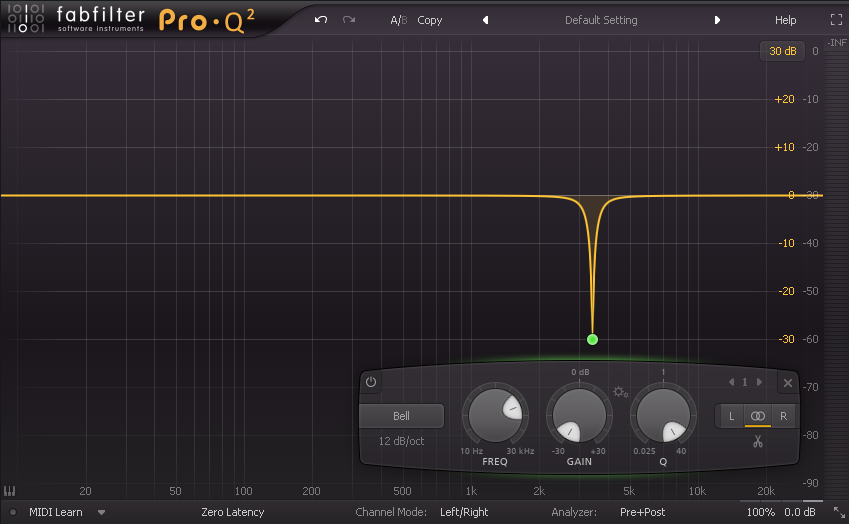Go to previous preset with left arrow
This screenshot has height=524, width=849.
tap(485, 20)
